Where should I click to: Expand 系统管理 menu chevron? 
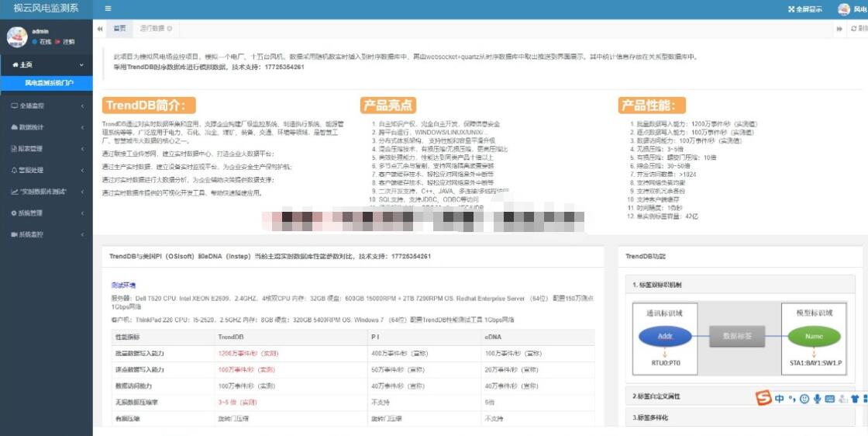[x=82, y=213]
